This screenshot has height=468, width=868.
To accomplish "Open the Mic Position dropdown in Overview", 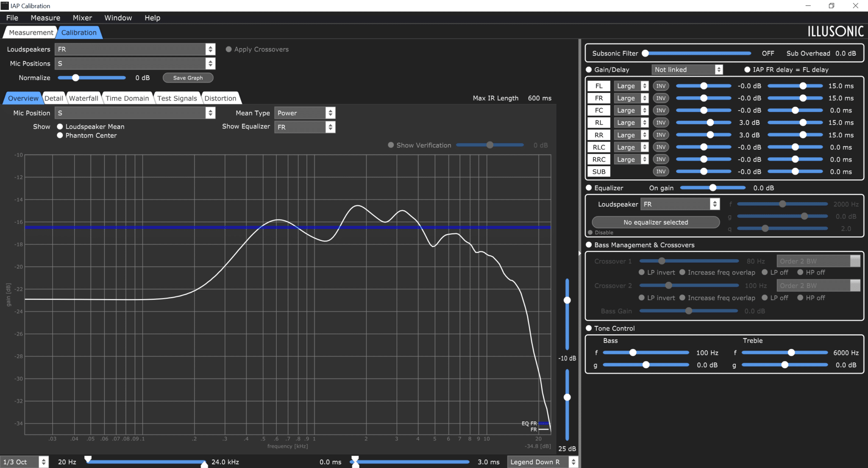I will (x=135, y=113).
